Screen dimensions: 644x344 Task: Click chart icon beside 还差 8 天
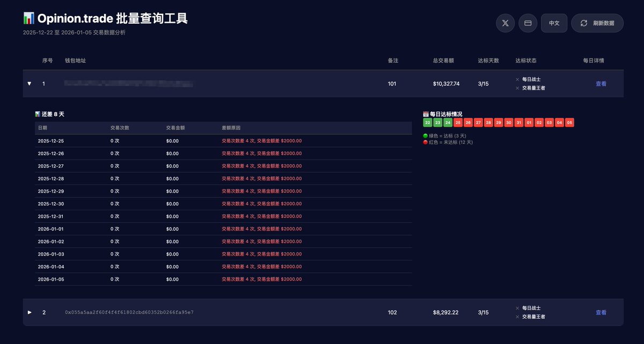[38, 114]
